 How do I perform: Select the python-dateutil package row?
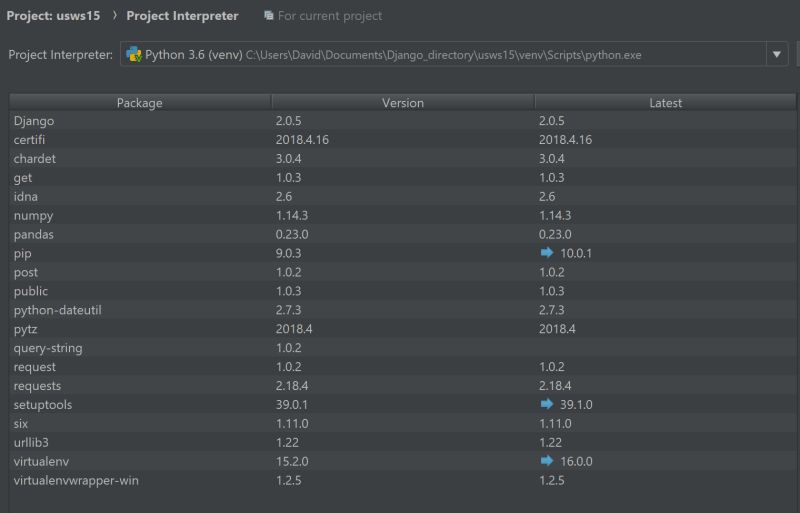point(403,310)
